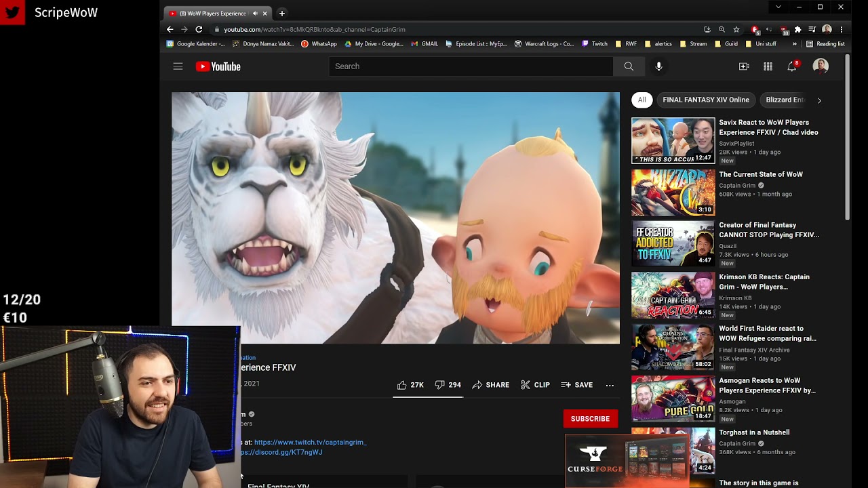The width and height of the screenshot is (868, 488).
Task: Open the Stream bookmark folder
Action: (x=693, y=44)
